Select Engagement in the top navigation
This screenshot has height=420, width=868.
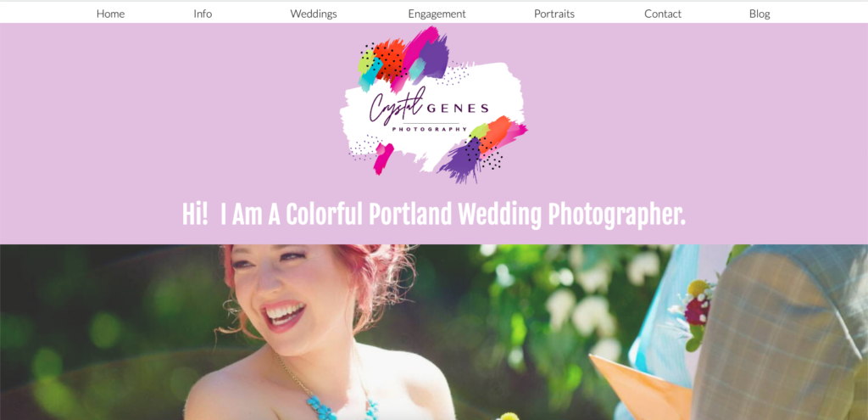(x=437, y=14)
